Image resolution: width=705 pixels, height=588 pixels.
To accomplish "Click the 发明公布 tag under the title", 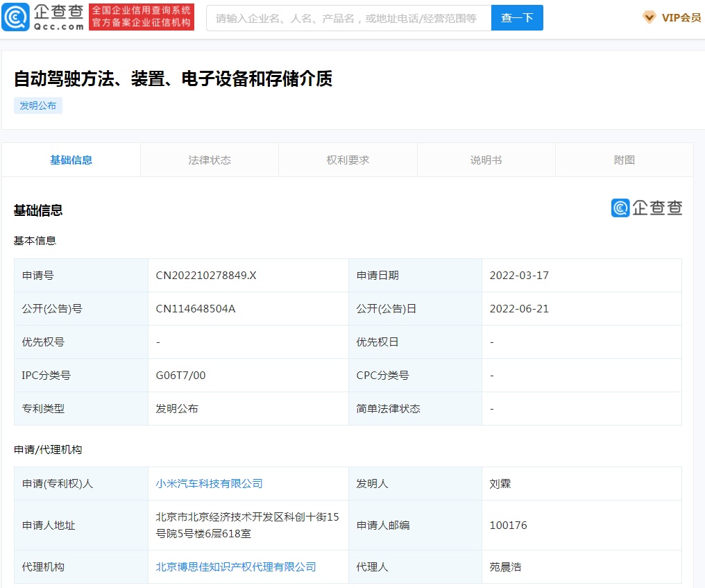I will click(38, 106).
